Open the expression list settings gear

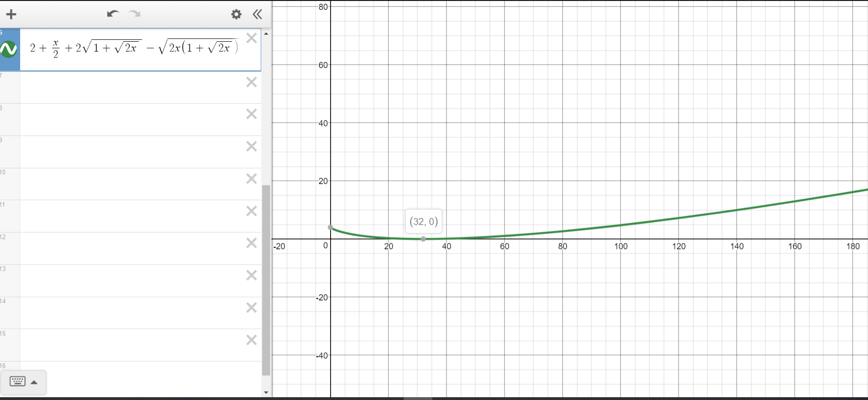point(236,14)
